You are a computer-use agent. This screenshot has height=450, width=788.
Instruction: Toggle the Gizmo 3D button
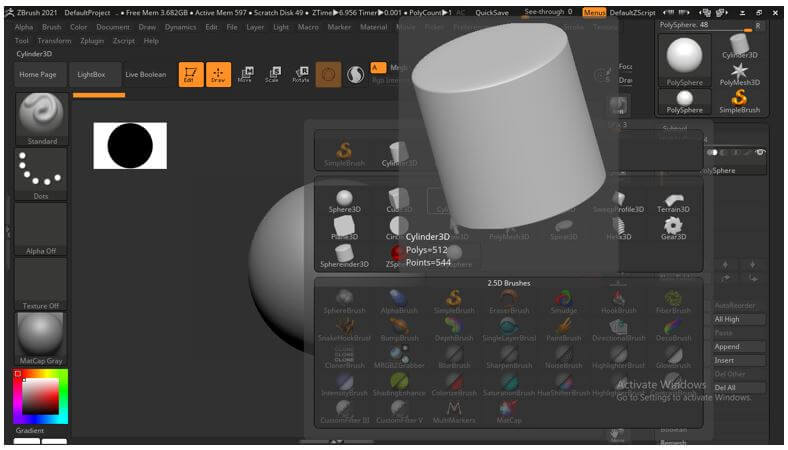point(328,74)
